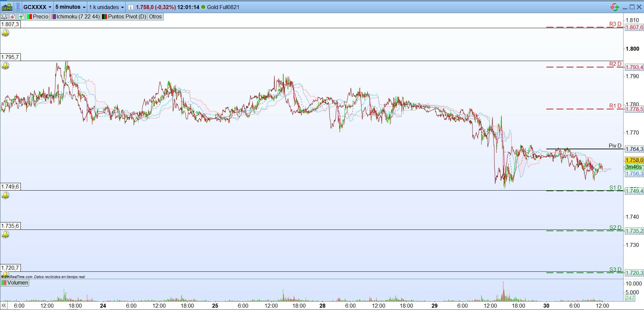Click the alert bell toolbar icon
The image size is (644, 310).
point(4,16)
